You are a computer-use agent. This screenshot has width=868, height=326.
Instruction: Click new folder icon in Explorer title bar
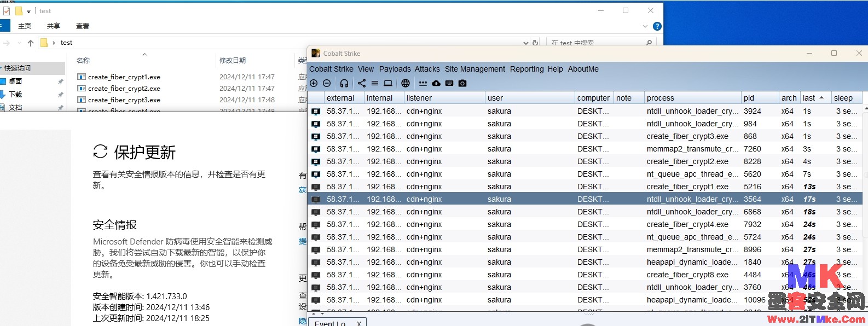[x=18, y=10]
